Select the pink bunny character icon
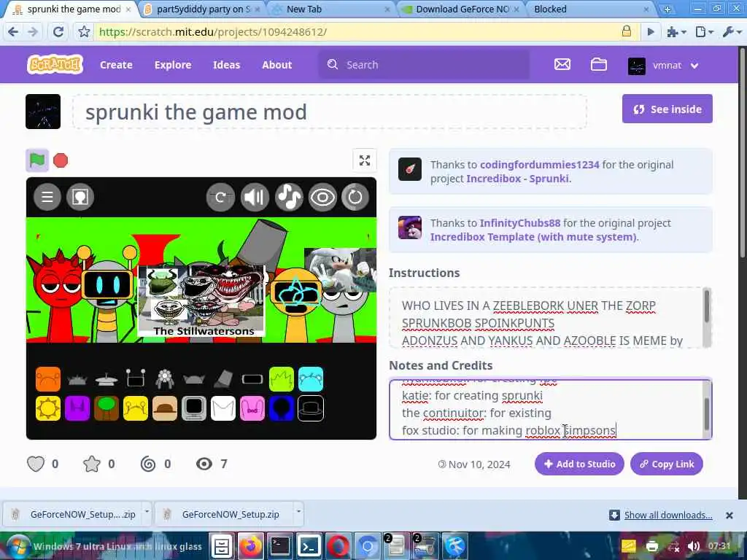 [x=252, y=408]
